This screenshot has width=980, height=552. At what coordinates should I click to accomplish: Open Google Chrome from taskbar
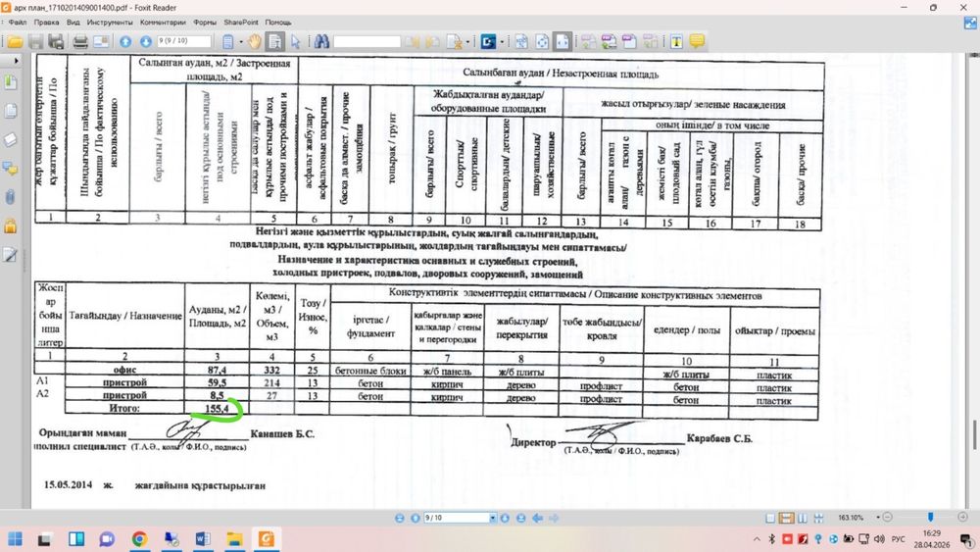click(139, 539)
